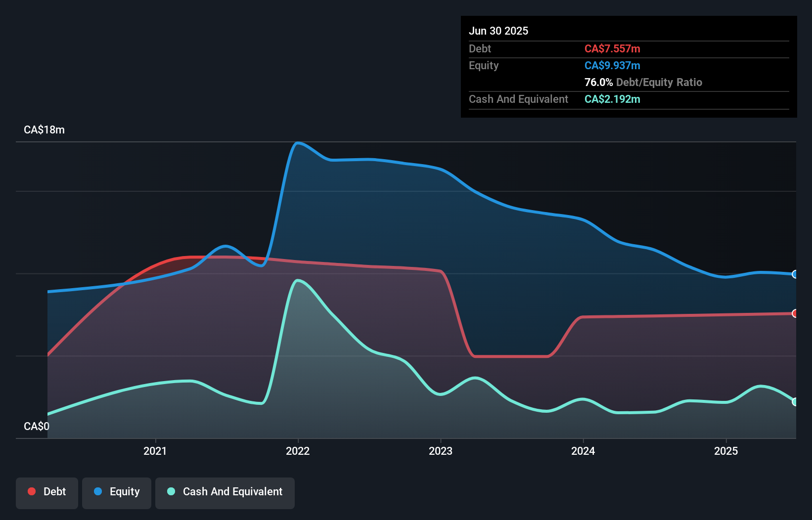Click the blue Equity legend dot

pyautogui.click(x=98, y=491)
